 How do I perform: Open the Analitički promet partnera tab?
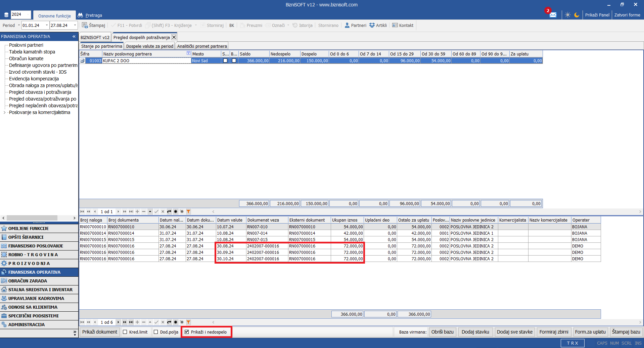point(202,46)
